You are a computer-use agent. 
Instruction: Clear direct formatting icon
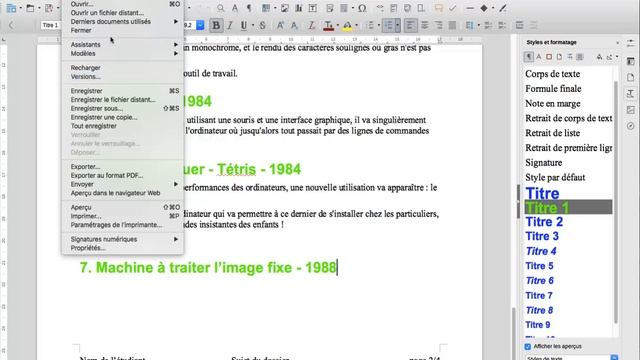pos(311,25)
